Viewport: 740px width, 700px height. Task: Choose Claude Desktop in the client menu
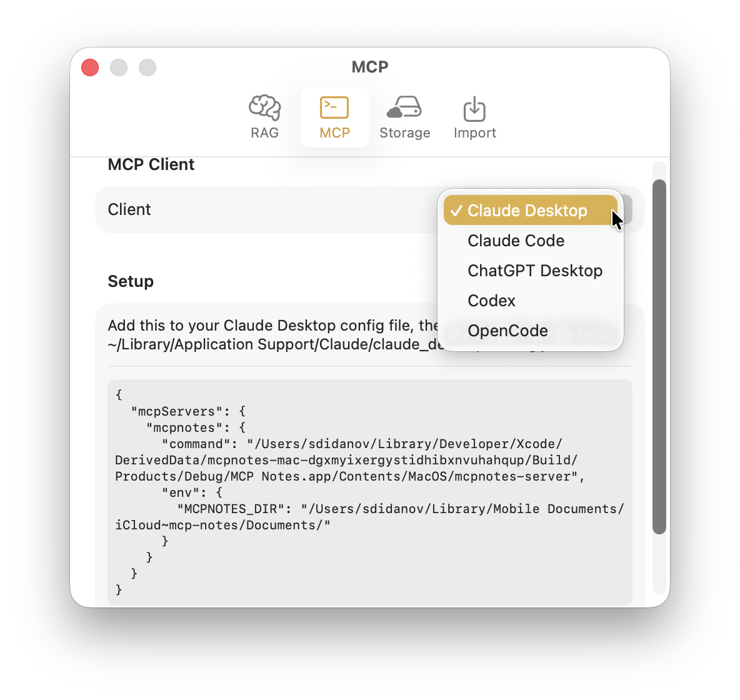point(530,211)
